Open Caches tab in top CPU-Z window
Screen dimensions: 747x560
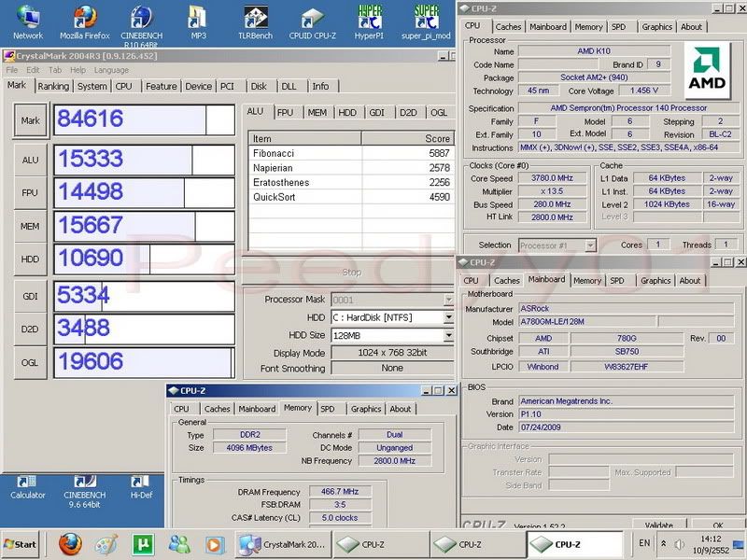click(508, 27)
